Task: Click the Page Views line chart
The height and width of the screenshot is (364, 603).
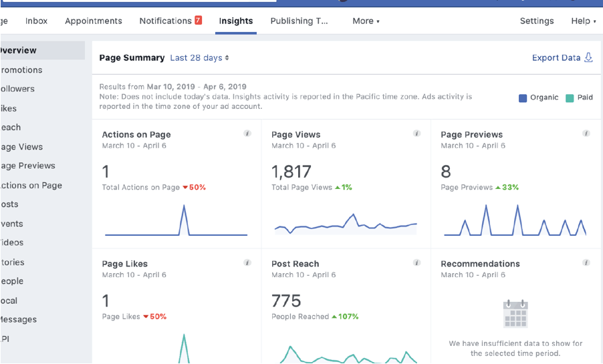Action: point(346,224)
